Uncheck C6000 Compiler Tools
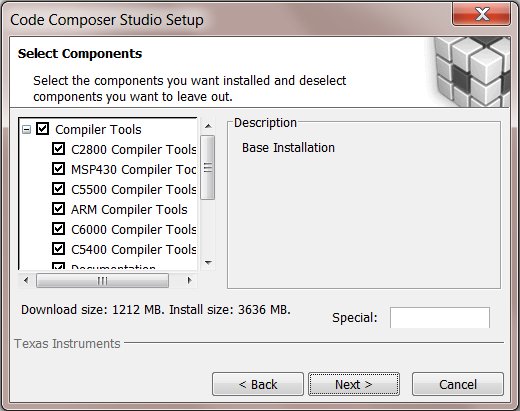The width and height of the screenshot is (520, 411). (x=58, y=229)
